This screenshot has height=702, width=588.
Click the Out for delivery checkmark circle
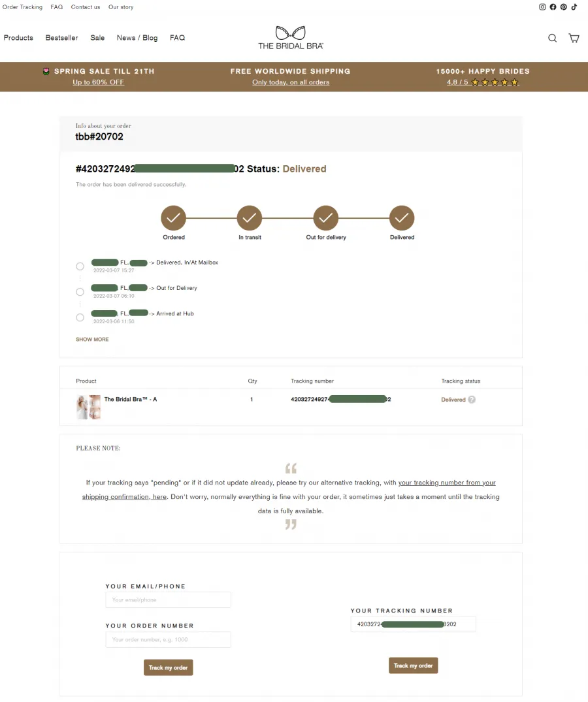click(326, 218)
